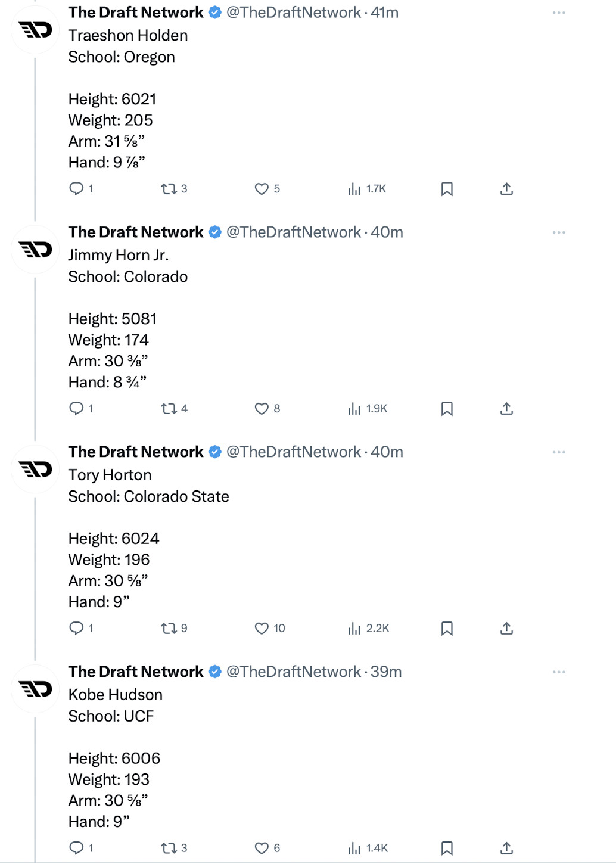The height and width of the screenshot is (864, 616).
Task: Like the Traeshon Holden tweet
Action: (262, 189)
